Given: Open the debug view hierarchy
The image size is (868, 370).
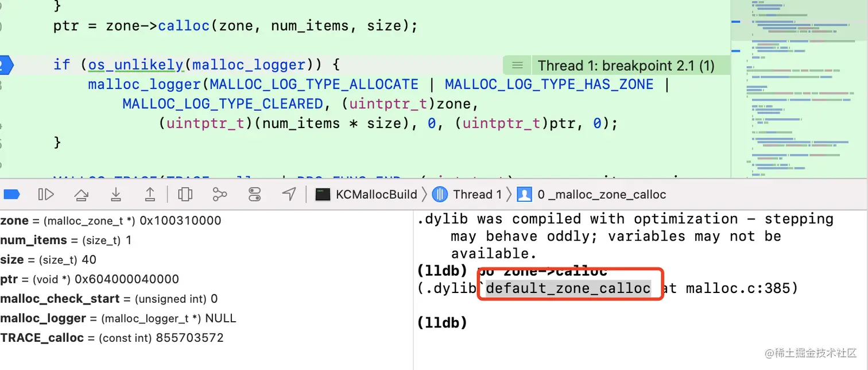Looking at the screenshot, I should (185, 195).
